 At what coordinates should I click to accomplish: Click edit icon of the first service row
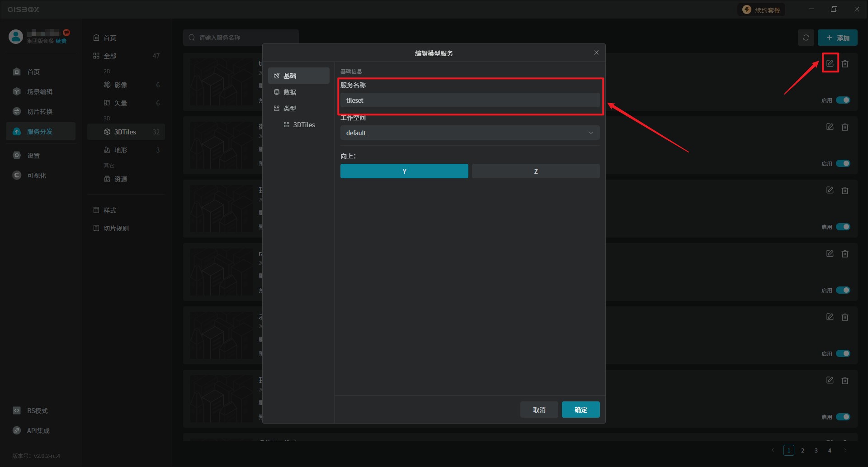[830, 64]
